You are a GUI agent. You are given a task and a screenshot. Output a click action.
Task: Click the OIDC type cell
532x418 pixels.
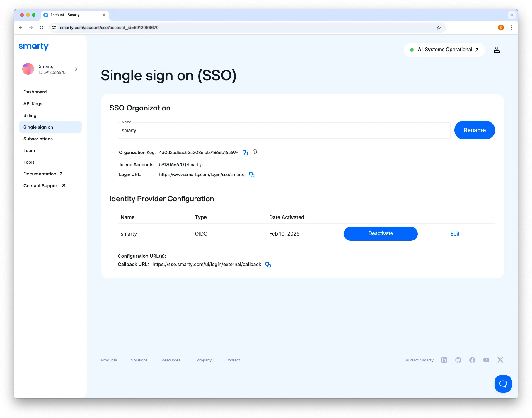201,234
